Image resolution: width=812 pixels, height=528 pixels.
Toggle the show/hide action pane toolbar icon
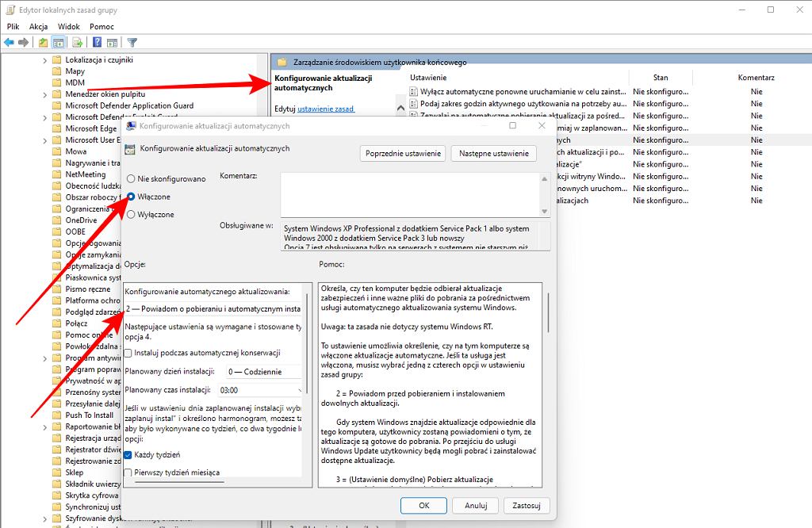[113, 43]
